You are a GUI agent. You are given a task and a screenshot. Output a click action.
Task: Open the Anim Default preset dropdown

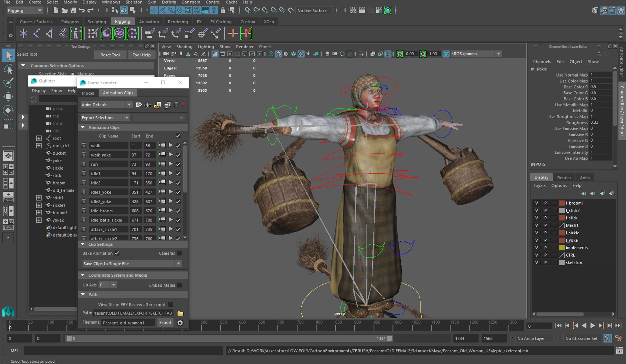coord(106,105)
